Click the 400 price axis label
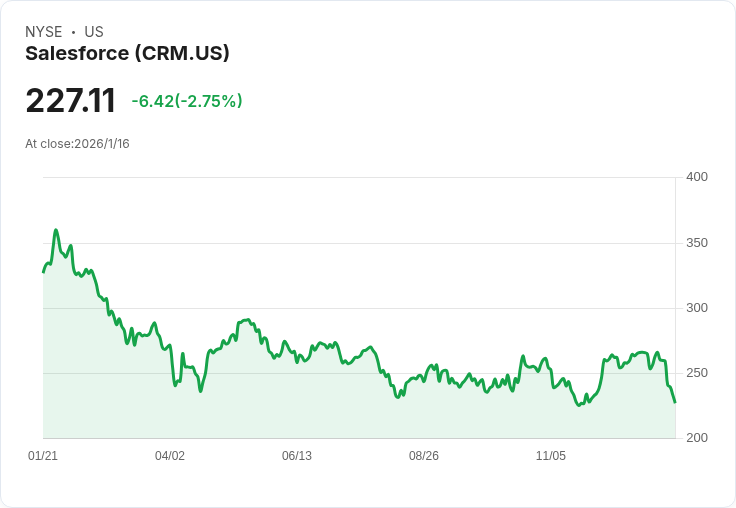 coord(697,177)
